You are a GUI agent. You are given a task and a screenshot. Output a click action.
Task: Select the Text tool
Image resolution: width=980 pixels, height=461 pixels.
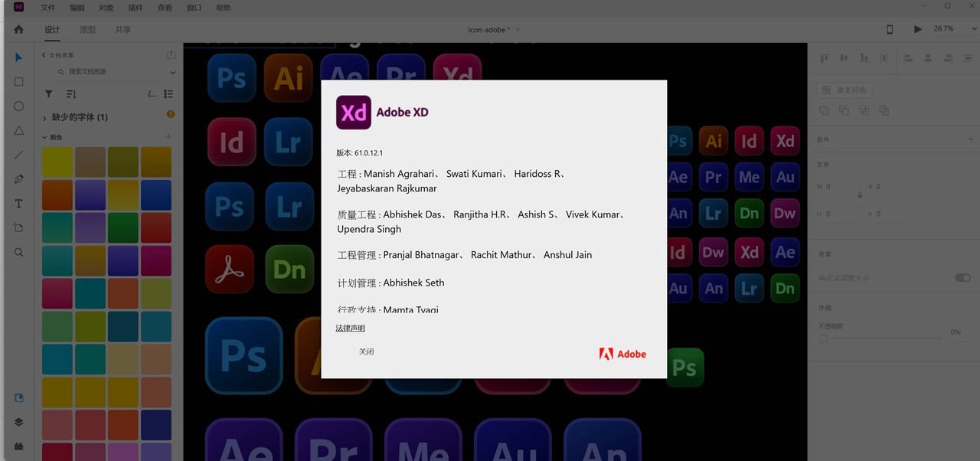point(19,204)
